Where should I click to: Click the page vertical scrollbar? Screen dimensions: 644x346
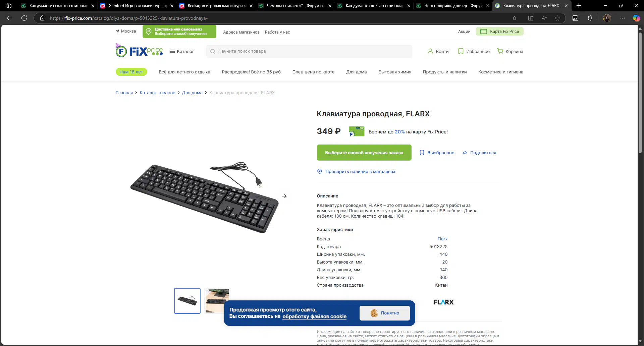(640, 92)
